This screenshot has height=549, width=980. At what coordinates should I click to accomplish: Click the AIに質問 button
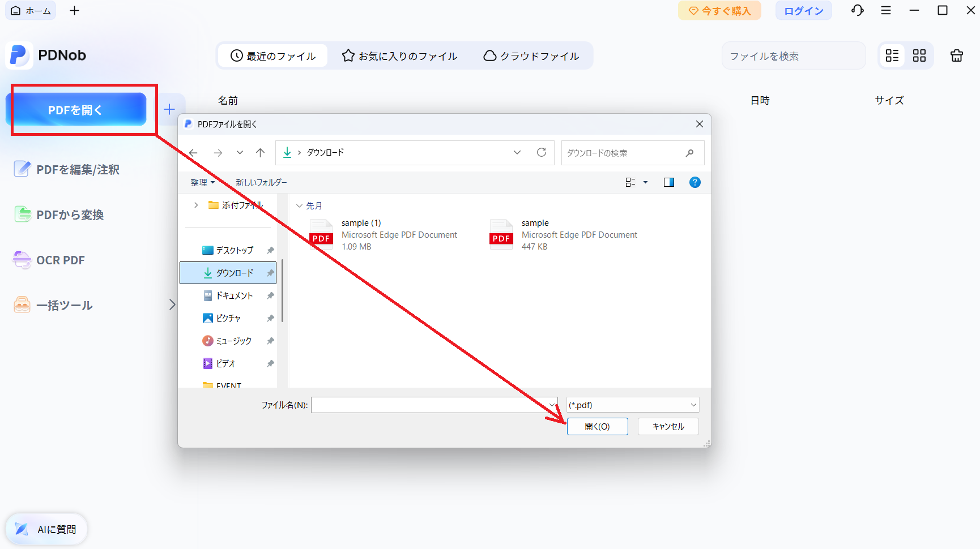pyautogui.click(x=46, y=529)
